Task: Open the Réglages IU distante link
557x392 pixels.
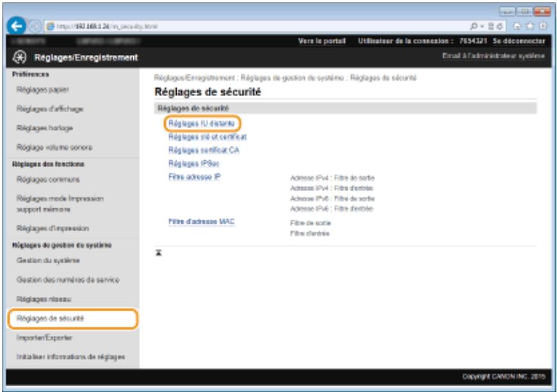Action: coord(202,124)
